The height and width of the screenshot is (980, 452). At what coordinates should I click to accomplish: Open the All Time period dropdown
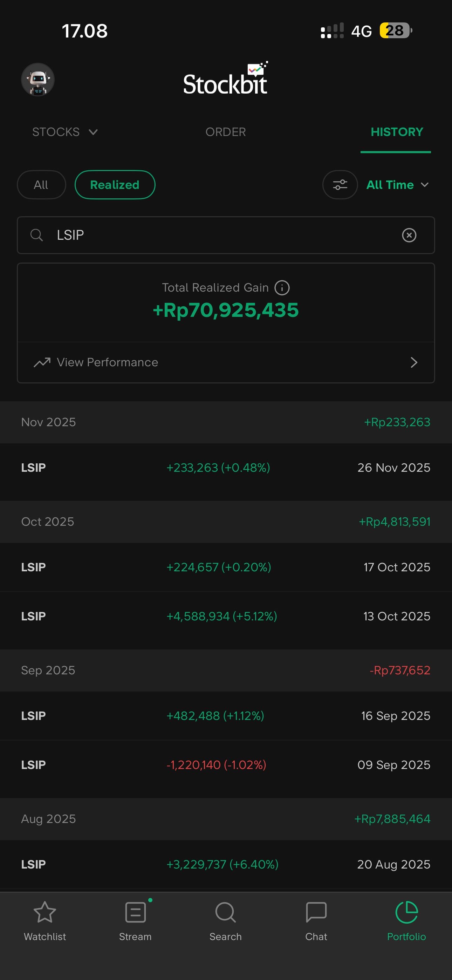pyautogui.click(x=397, y=185)
